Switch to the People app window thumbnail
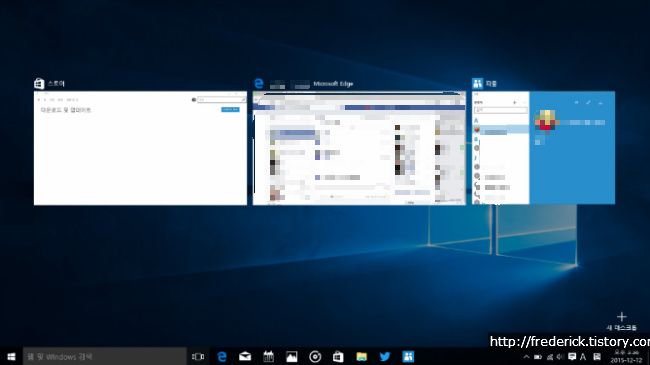This screenshot has height=365, width=650. coord(543,148)
